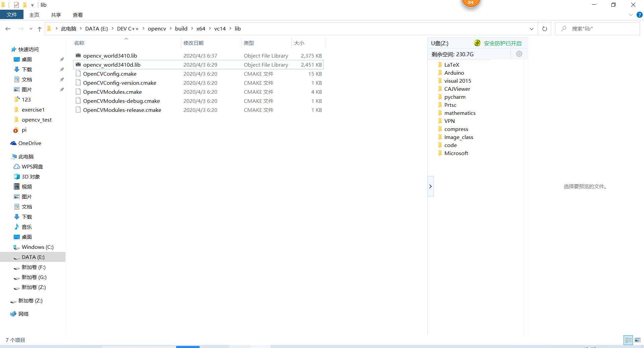Screen dimensions: 644x348
Task: Open CAJViewer folder in U盘 panel
Action: (457, 89)
